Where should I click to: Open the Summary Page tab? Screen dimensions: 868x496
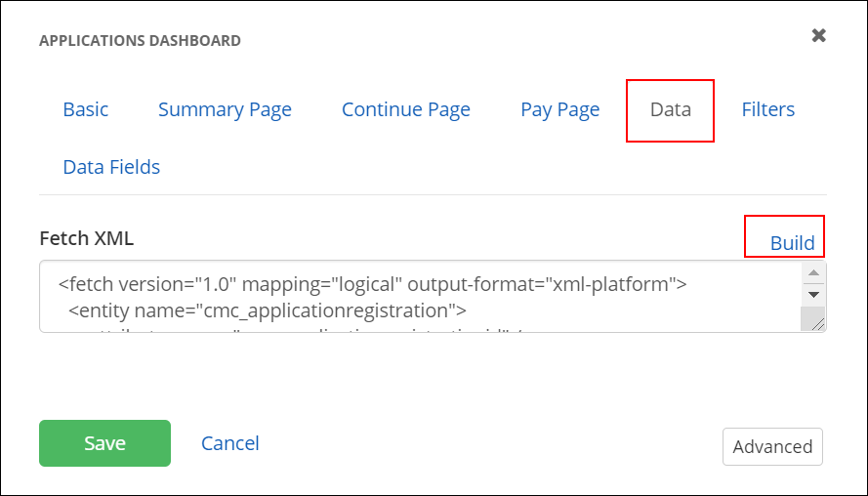225,109
